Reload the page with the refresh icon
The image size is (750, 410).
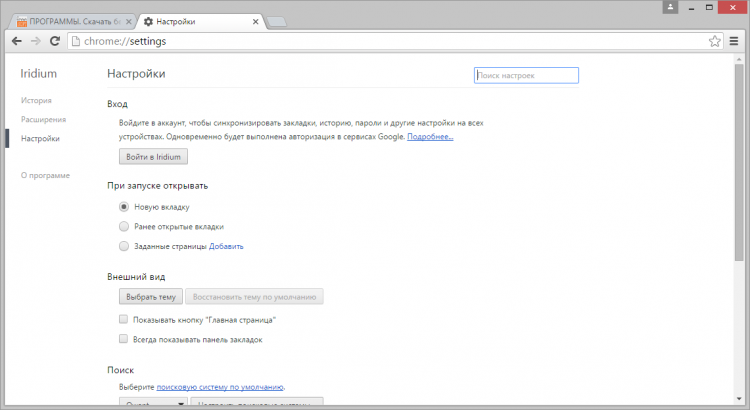55,41
